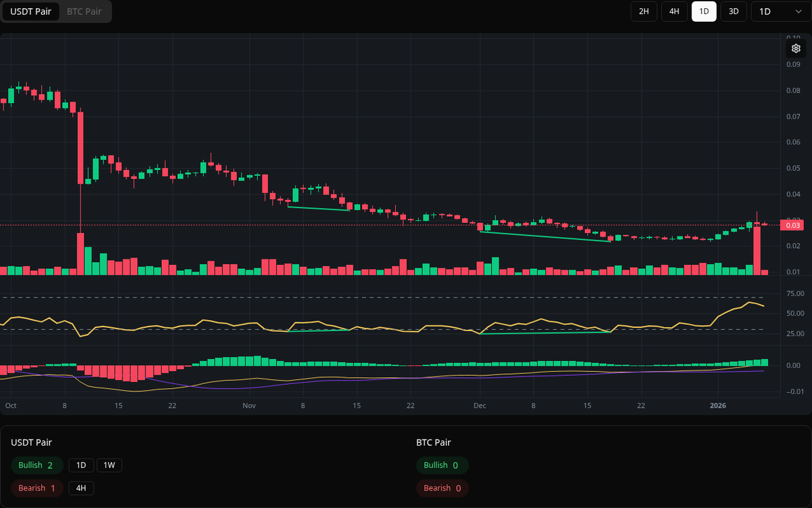Image resolution: width=812 pixels, height=508 pixels.
Task: Click the BTC Pair Bullish 0 pill
Action: 443,465
